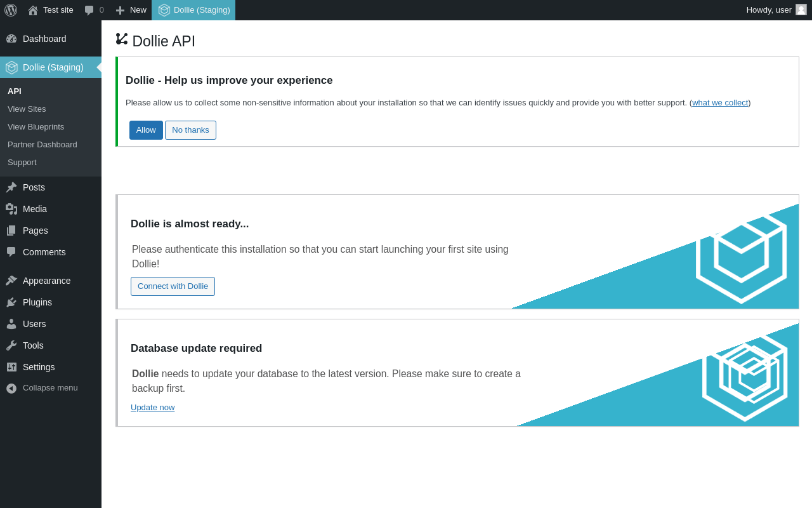Viewport: 812px width, 508px height.
Task: Click the Connect with Dollie button
Action: [173, 286]
